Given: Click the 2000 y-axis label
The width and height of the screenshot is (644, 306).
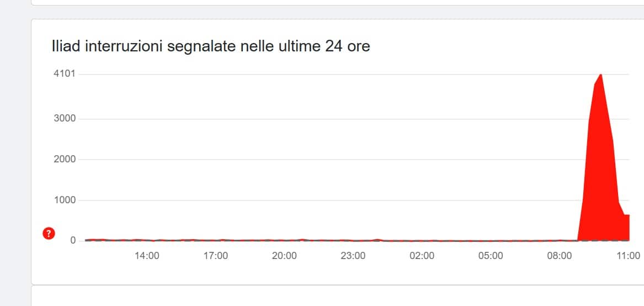Looking at the screenshot, I should (x=64, y=160).
